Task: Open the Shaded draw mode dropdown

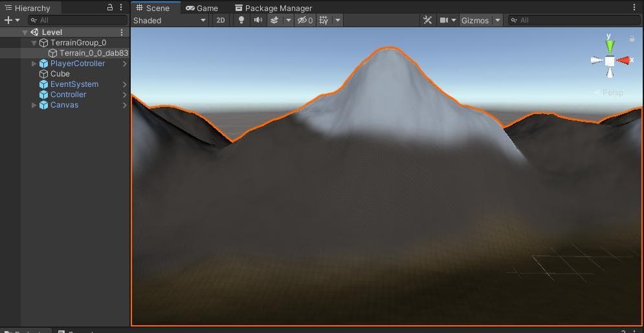Action: tap(170, 20)
